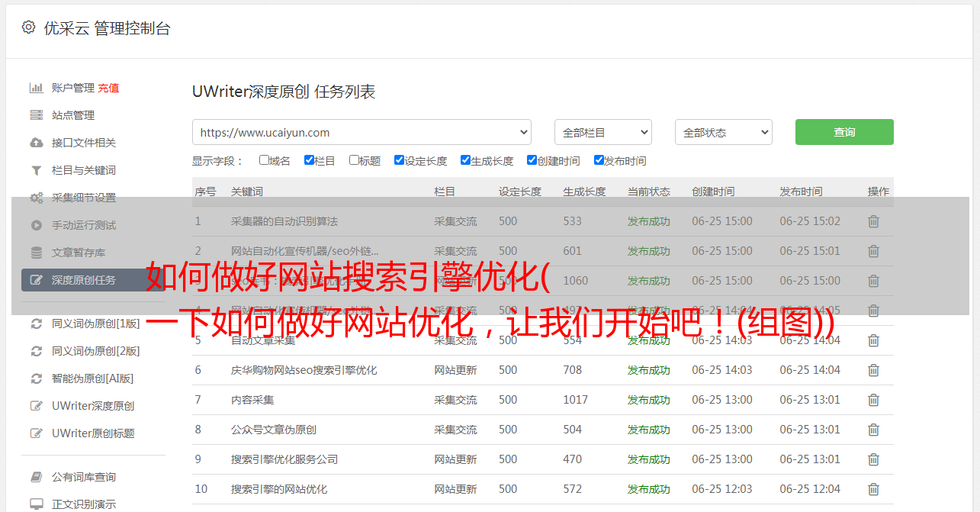Screen dimensions: 980x512
Task: Open 同义词伪原创[1版] link
Action: [96, 324]
